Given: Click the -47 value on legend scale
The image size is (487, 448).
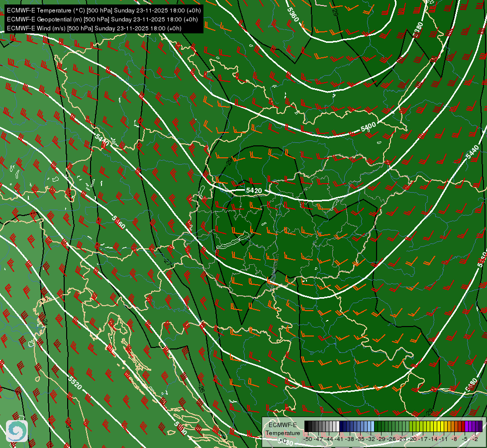Looking at the screenshot, I should click(319, 439).
